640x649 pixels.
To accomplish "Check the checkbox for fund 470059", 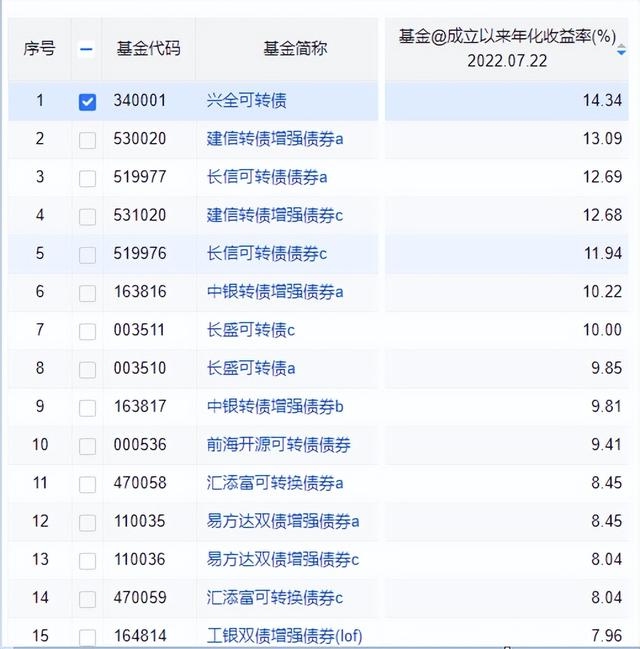I will click(x=87, y=599).
